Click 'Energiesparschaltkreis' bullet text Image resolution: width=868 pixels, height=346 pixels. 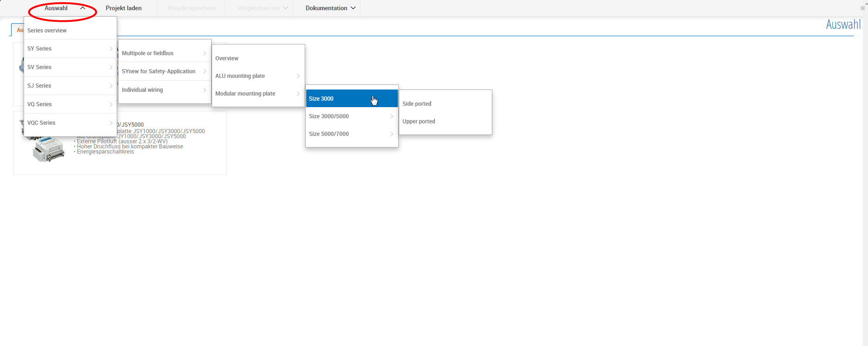pyautogui.click(x=105, y=152)
